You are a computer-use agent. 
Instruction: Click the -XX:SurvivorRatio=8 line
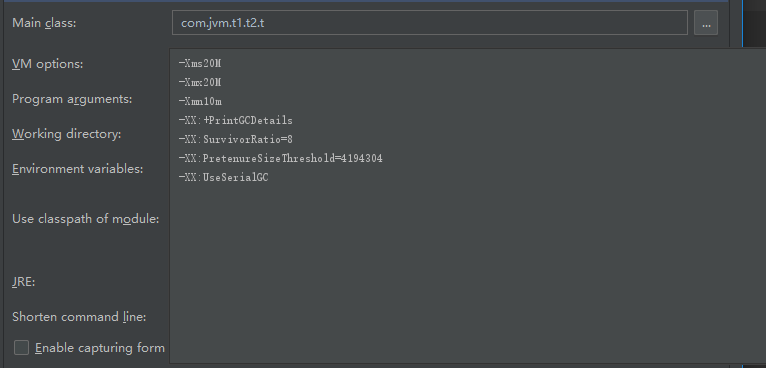[235, 139]
